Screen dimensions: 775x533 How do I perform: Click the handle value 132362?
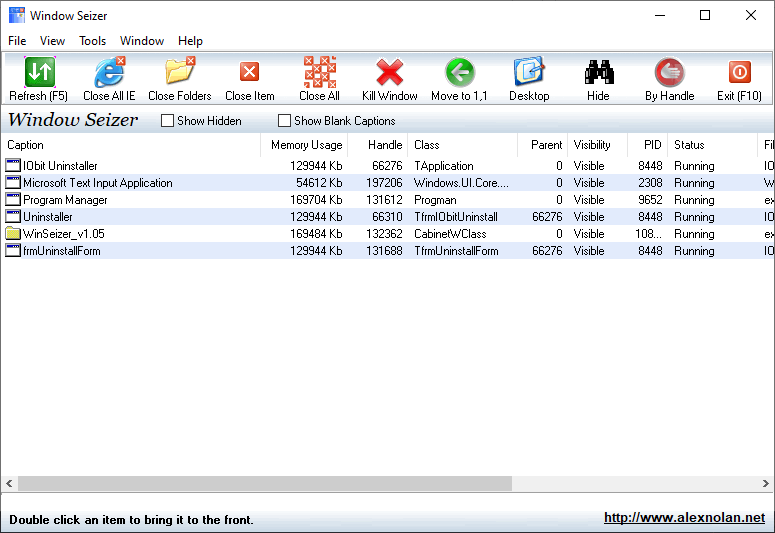pyautogui.click(x=385, y=234)
